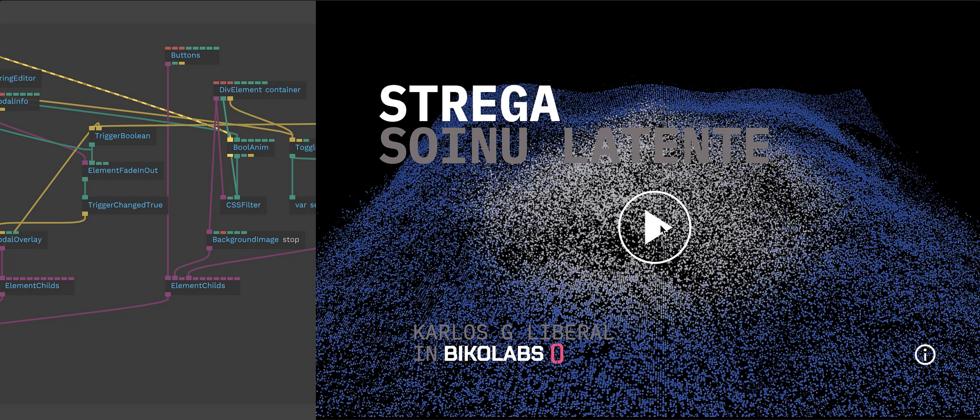
Task: Select the ElementChilds node under BackgroundImage stop
Action: 203,285
